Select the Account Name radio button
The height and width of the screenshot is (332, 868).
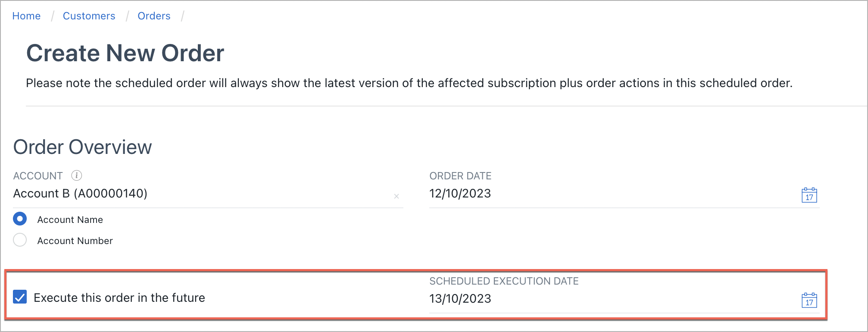pos(20,219)
